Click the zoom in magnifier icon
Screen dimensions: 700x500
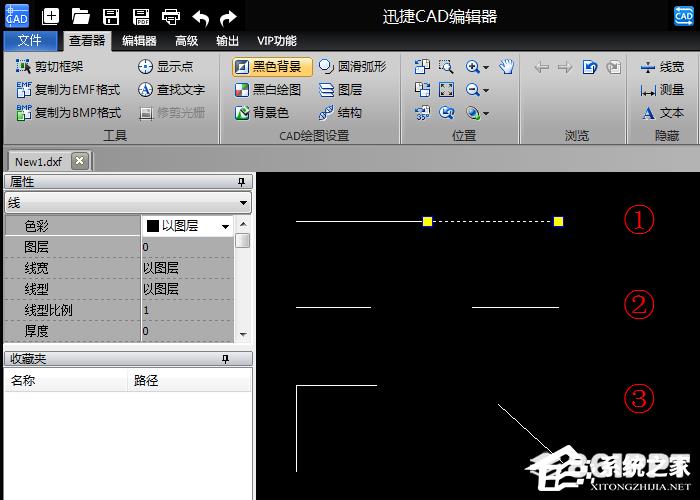pos(472,67)
